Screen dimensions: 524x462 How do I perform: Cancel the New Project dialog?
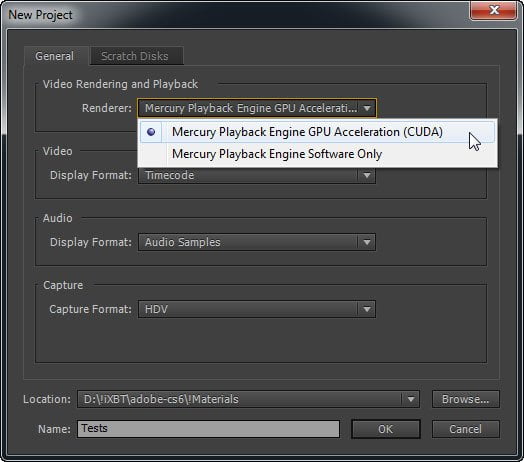[x=466, y=429]
